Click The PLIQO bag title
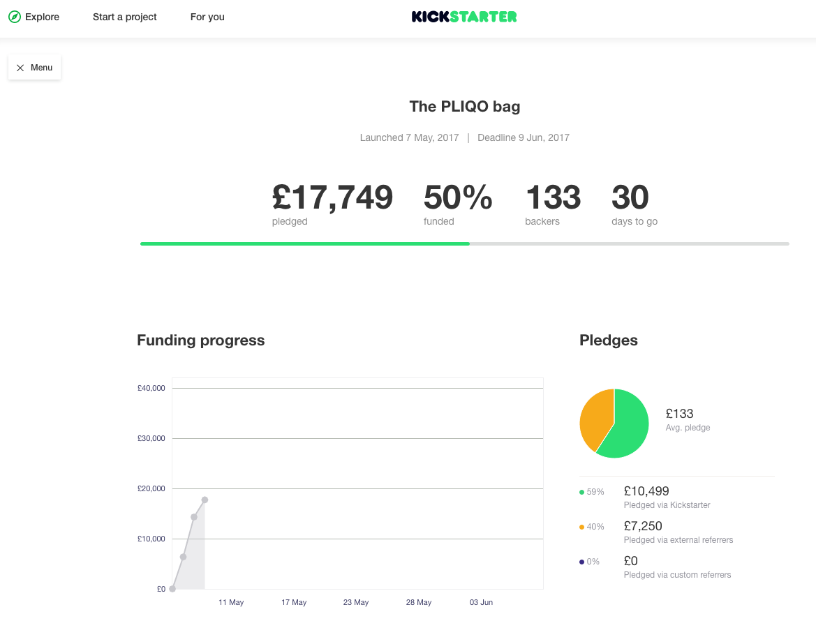The image size is (816, 644). coord(464,107)
